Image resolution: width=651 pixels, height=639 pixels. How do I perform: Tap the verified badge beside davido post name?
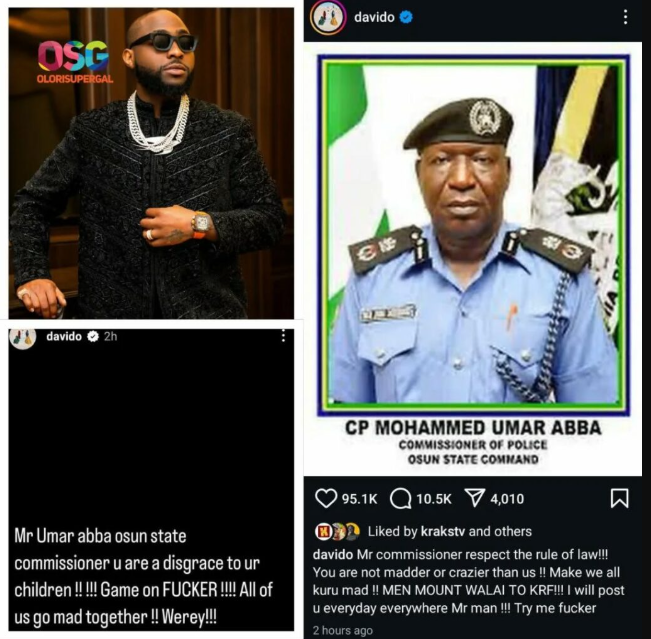(x=406, y=17)
